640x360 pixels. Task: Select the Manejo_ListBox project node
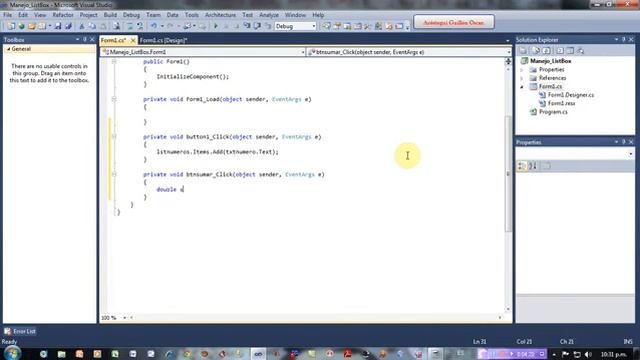pyautogui.click(x=550, y=61)
